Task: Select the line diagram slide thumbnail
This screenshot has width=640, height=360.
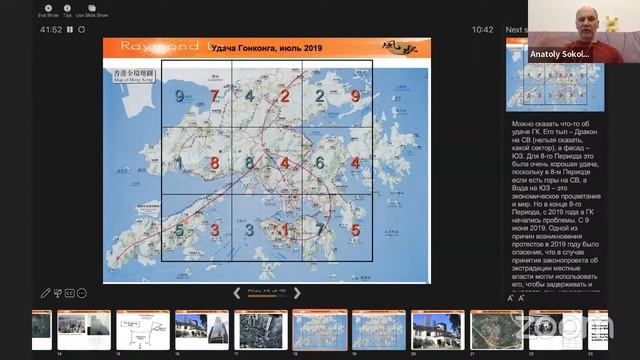Action: point(143,330)
